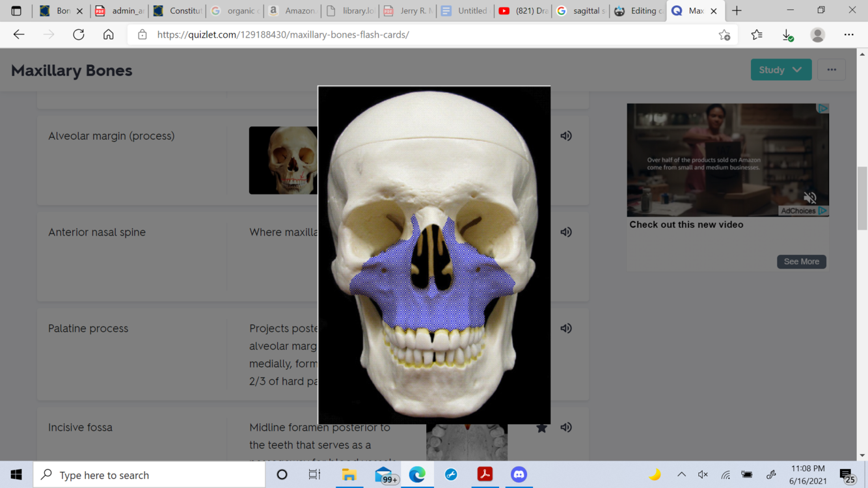
Task: Switch to the YouTube (821) tab
Action: click(x=522, y=11)
